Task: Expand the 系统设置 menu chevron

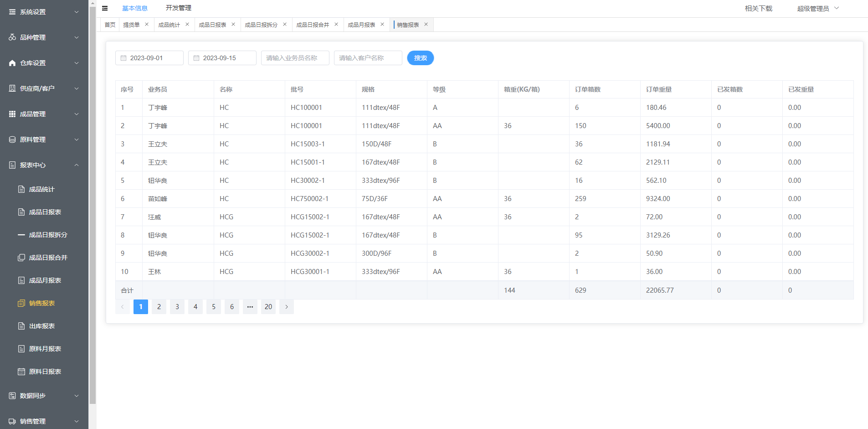Action: pos(77,12)
